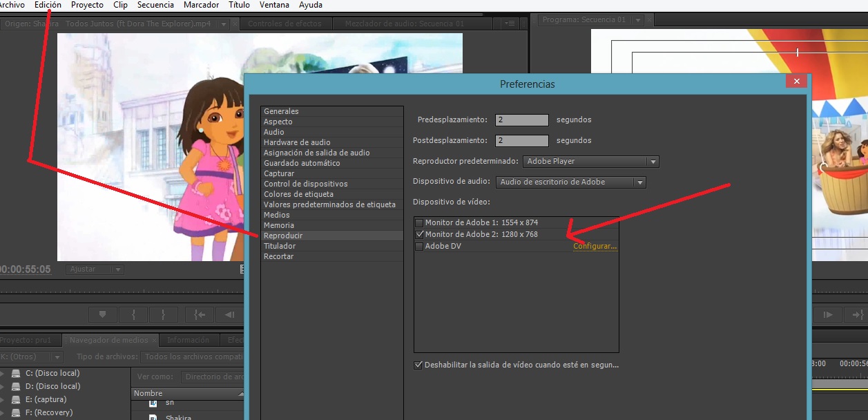Image resolution: width=868 pixels, height=420 pixels.
Task: Open Programa: Secuencia 01 dropdown arrow
Action: click(x=637, y=20)
